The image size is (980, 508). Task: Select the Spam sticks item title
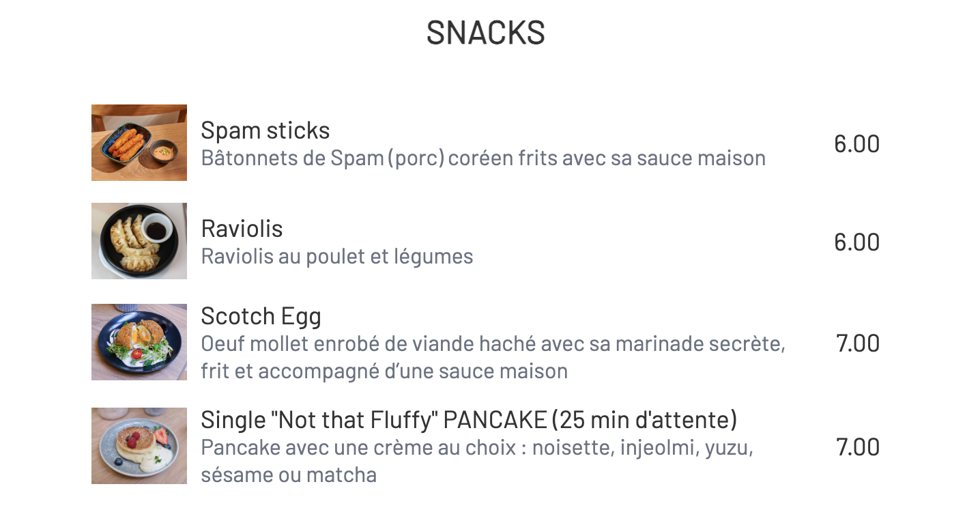pyautogui.click(x=265, y=130)
